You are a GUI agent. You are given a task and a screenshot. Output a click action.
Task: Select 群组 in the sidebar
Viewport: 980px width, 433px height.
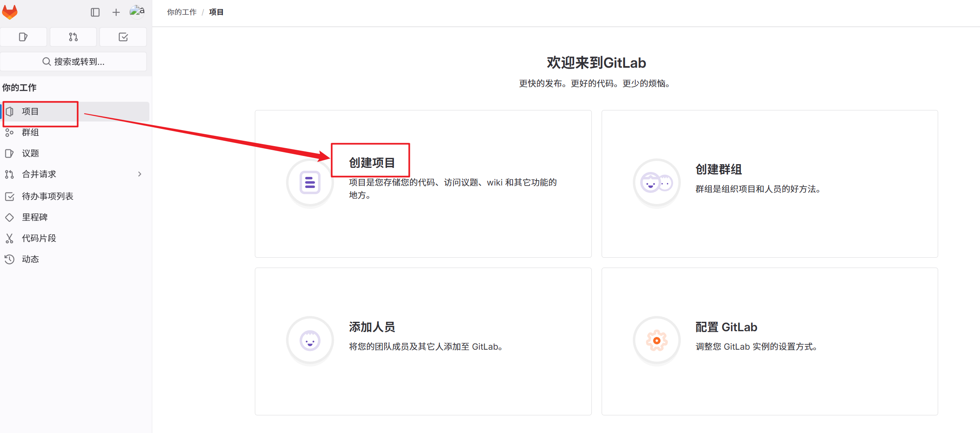(75, 132)
